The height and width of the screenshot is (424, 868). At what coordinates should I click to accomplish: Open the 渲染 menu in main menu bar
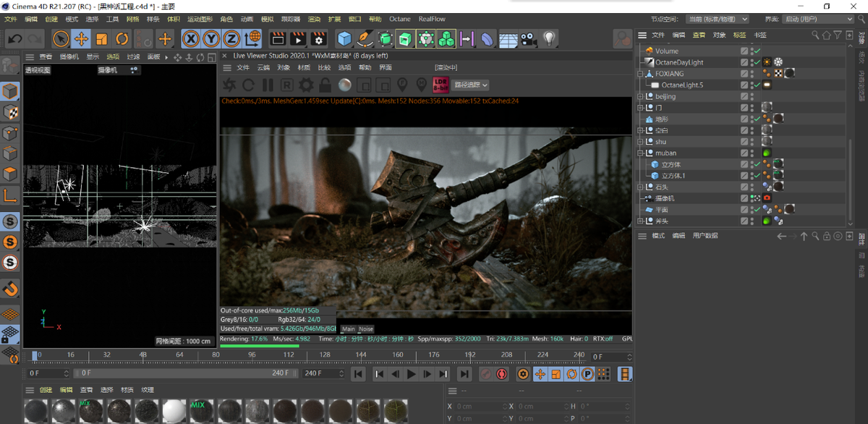(314, 19)
